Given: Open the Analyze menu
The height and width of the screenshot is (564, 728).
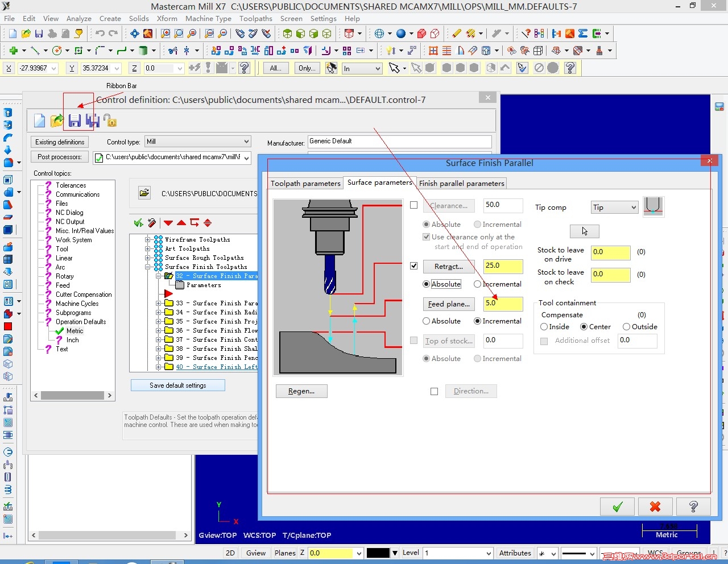Looking at the screenshot, I should point(79,18).
